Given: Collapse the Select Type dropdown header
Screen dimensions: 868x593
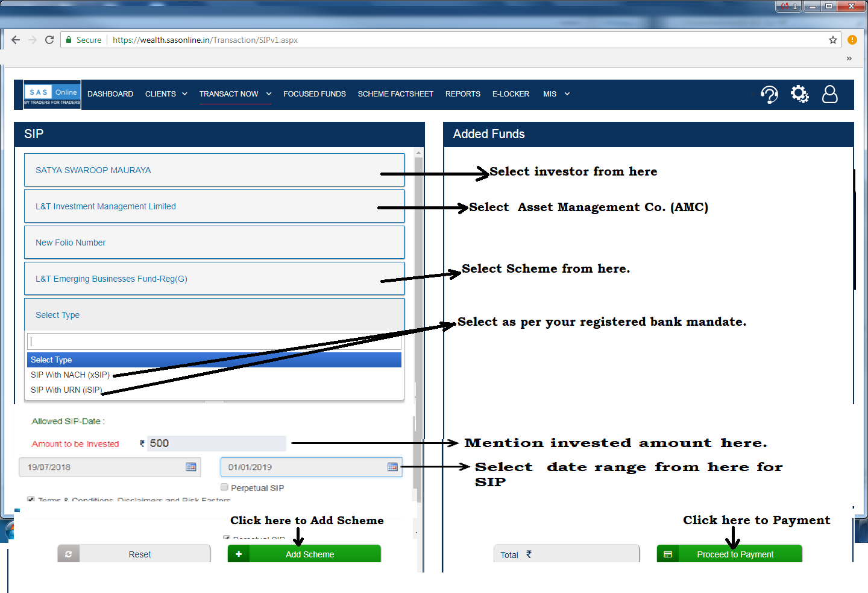Looking at the screenshot, I should tap(214, 315).
